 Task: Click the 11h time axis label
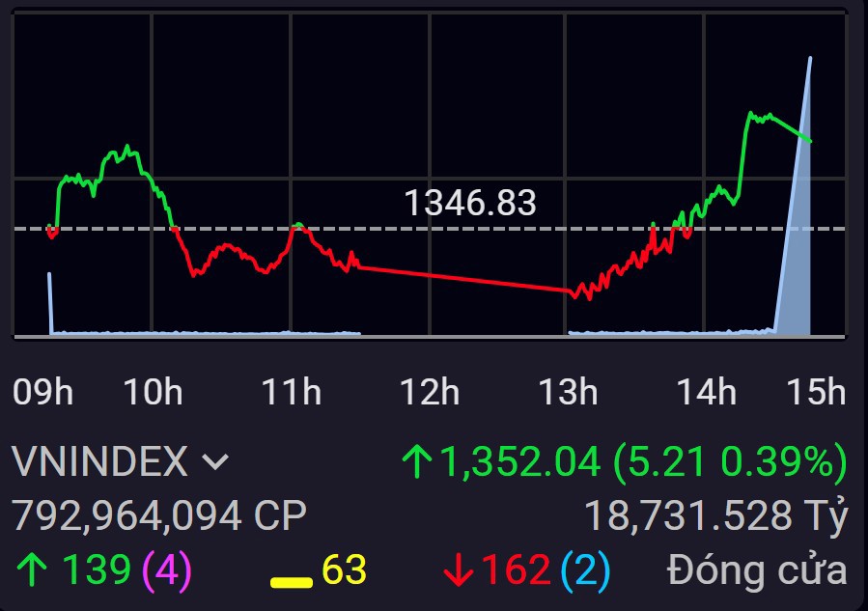(x=292, y=392)
